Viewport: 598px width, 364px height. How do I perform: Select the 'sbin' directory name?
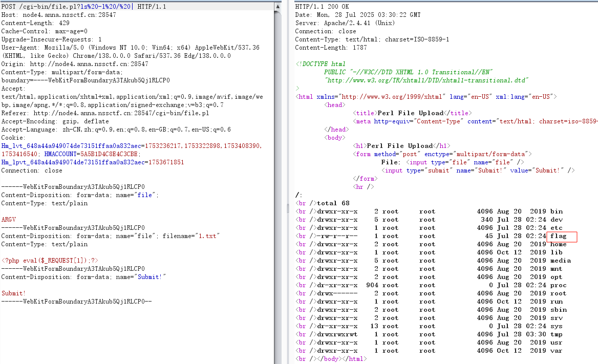tap(559, 310)
